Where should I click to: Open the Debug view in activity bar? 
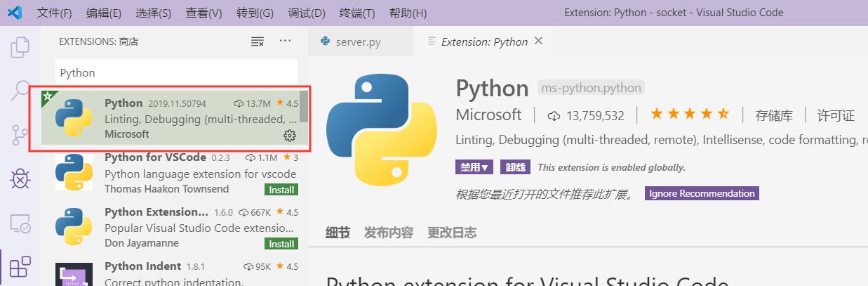pos(20,178)
